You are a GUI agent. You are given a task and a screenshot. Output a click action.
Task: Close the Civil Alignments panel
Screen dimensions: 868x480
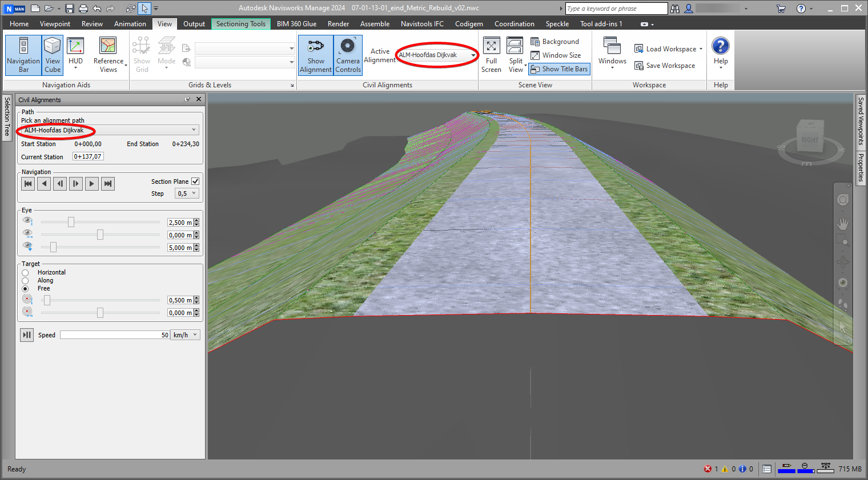click(x=199, y=99)
